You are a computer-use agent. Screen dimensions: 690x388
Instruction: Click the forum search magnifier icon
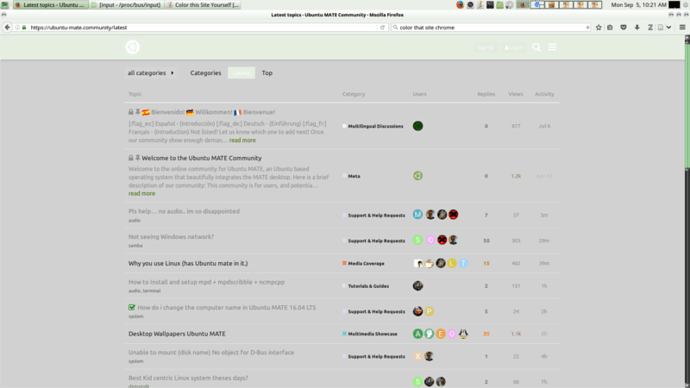(x=536, y=47)
